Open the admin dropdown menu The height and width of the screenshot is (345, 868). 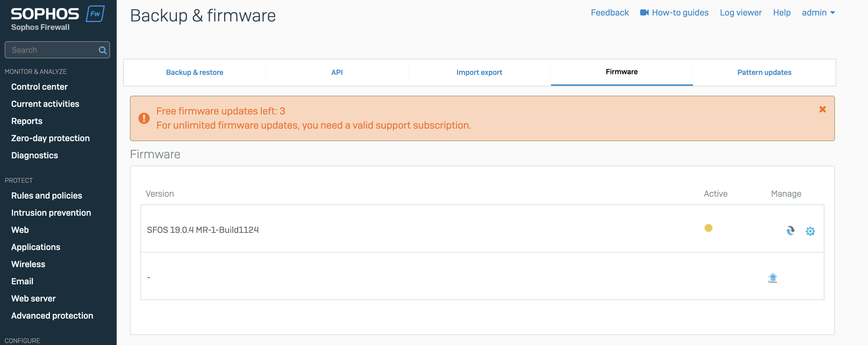818,13
